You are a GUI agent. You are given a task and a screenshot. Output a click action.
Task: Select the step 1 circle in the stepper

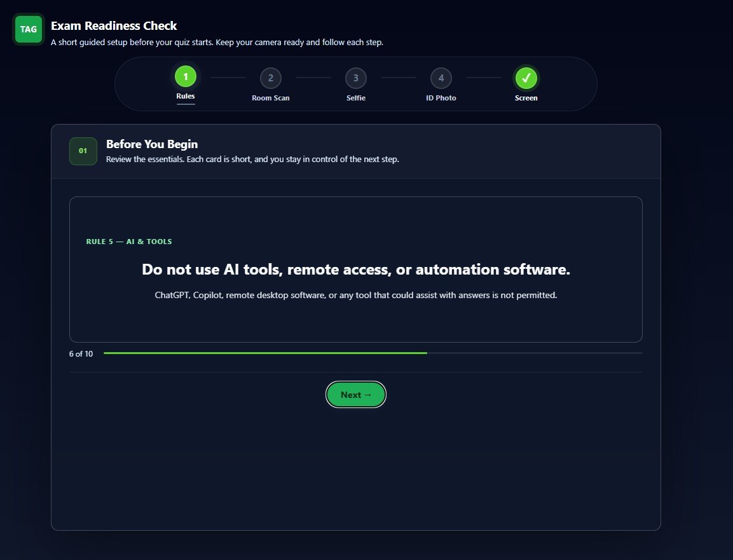[x=186, y=77]
